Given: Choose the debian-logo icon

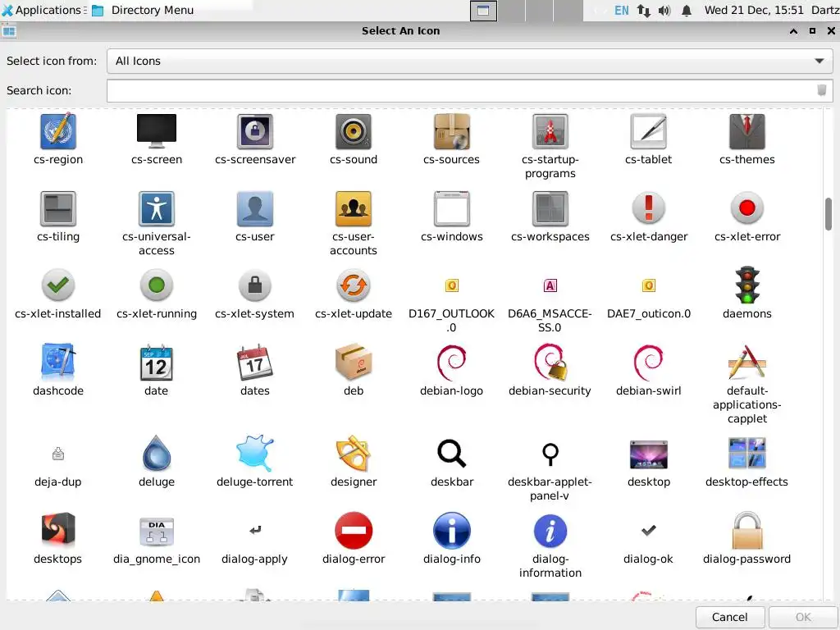Looking at the screenshot, I should point(452,362).
